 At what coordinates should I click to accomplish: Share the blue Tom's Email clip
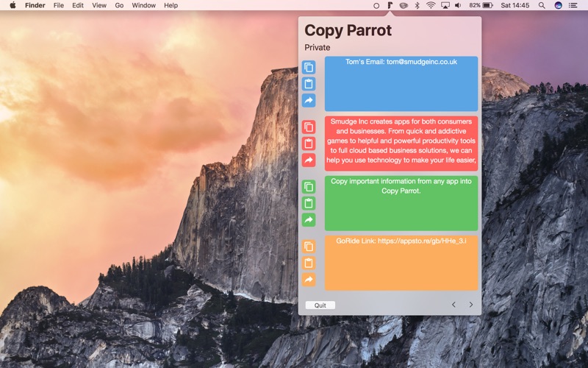pyautogui.click(x=309, y=100)
